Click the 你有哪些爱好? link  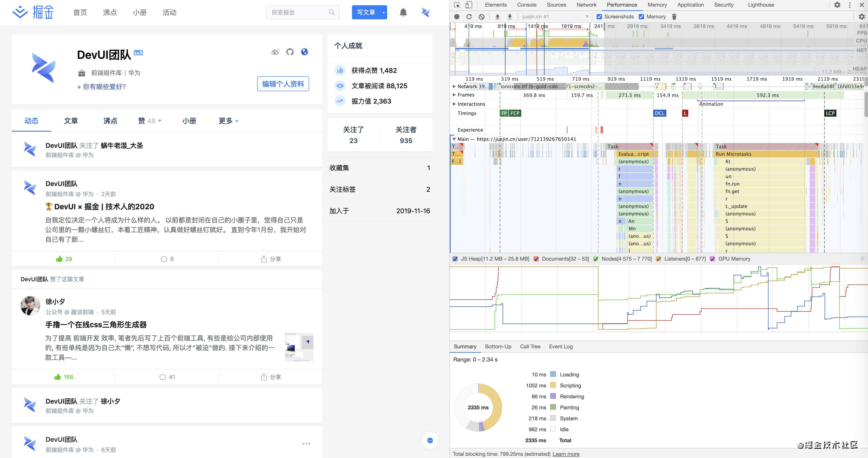click(101, 87)
